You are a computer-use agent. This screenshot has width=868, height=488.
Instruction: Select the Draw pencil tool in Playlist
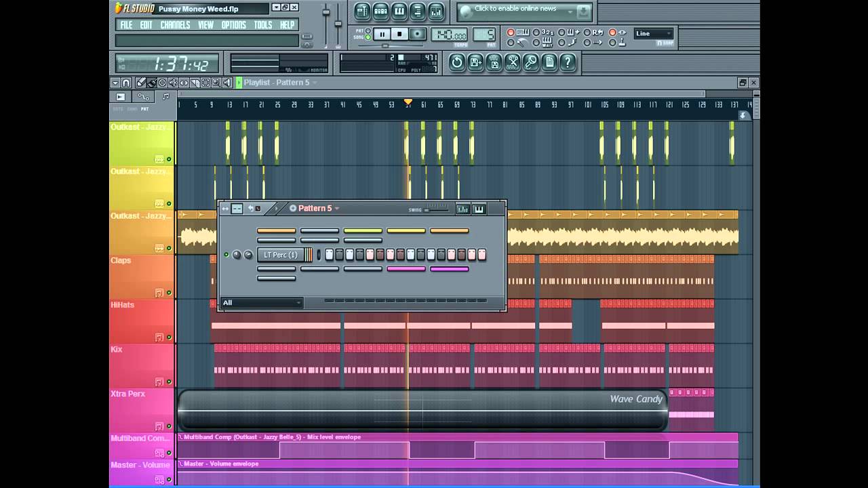click(x=141, y=83)
